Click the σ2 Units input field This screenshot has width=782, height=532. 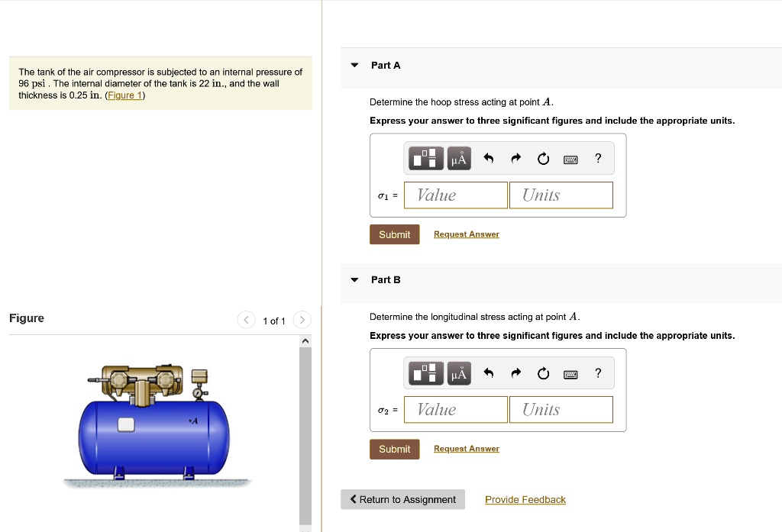point(561,410)
